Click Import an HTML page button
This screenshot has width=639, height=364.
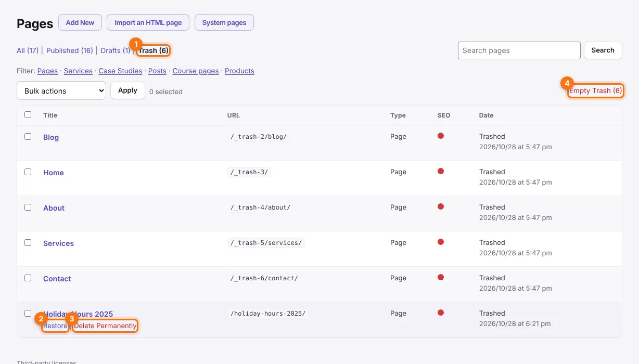coord(148,22)
